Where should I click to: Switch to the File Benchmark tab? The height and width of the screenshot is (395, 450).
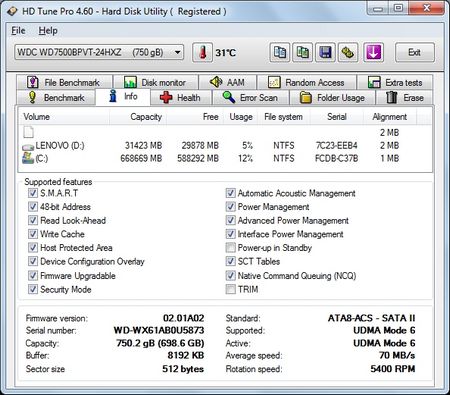(64, 82)
